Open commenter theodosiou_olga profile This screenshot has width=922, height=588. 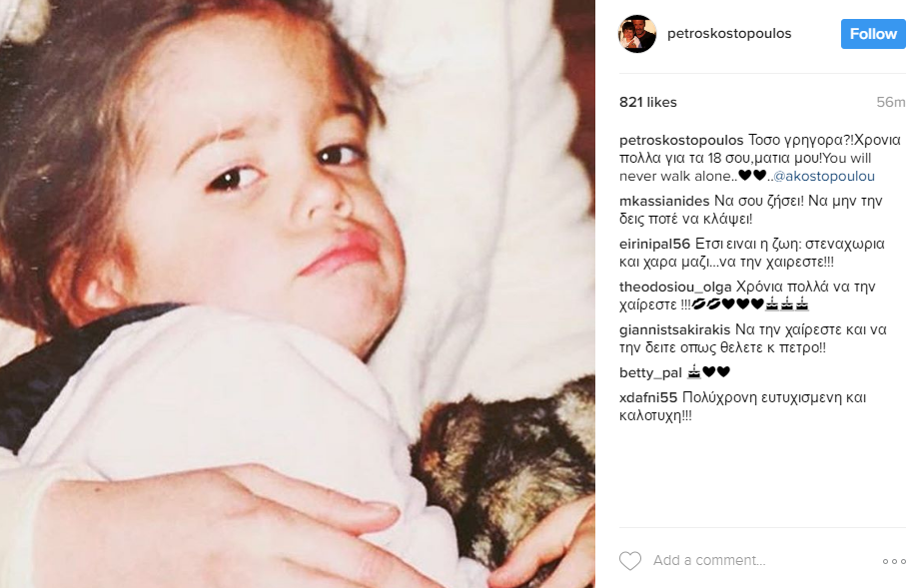pyautogui.click(x=675, y=287)
